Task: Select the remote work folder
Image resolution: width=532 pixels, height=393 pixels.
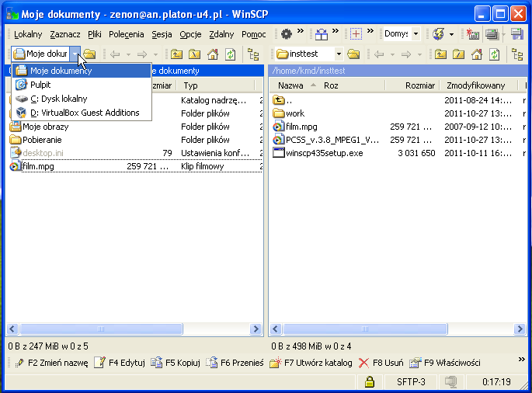Action: pyautogui.click(x=288, y=113)
